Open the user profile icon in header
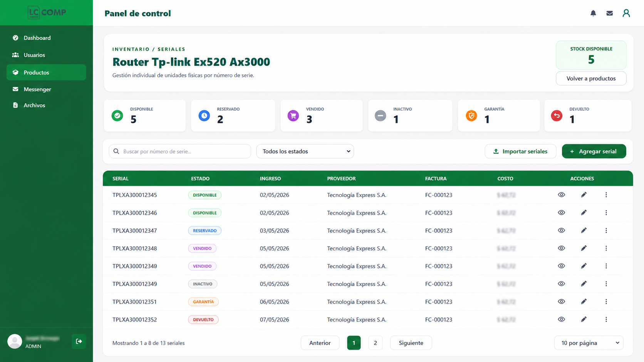 626,13
